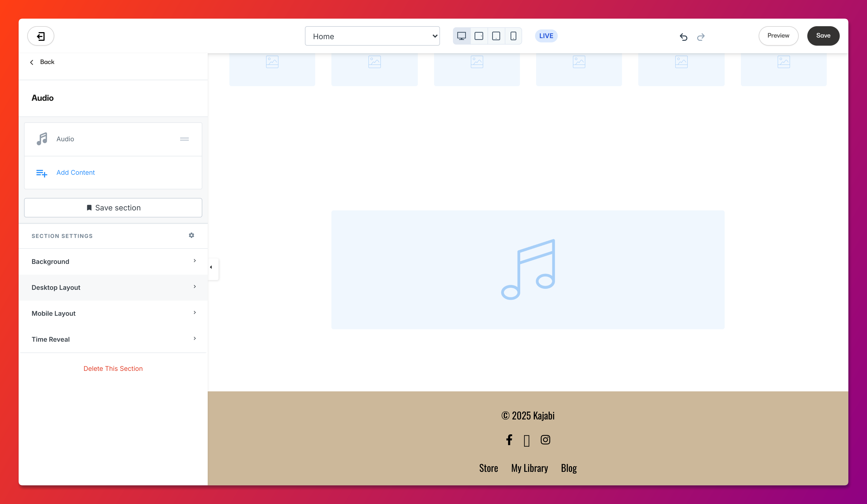The height and width of the screenshot is (504, 867).
Task: Select the audio placeholder block in preview
Action: tap(528, 270)
